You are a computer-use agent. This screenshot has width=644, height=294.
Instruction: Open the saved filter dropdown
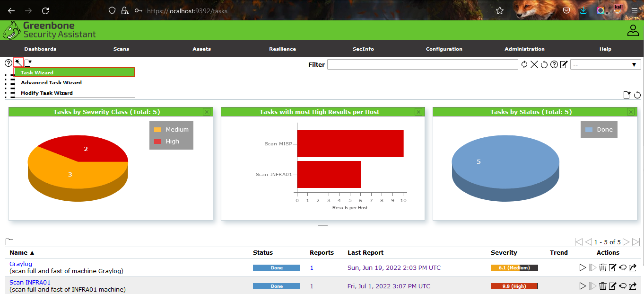tap(605, 64)
